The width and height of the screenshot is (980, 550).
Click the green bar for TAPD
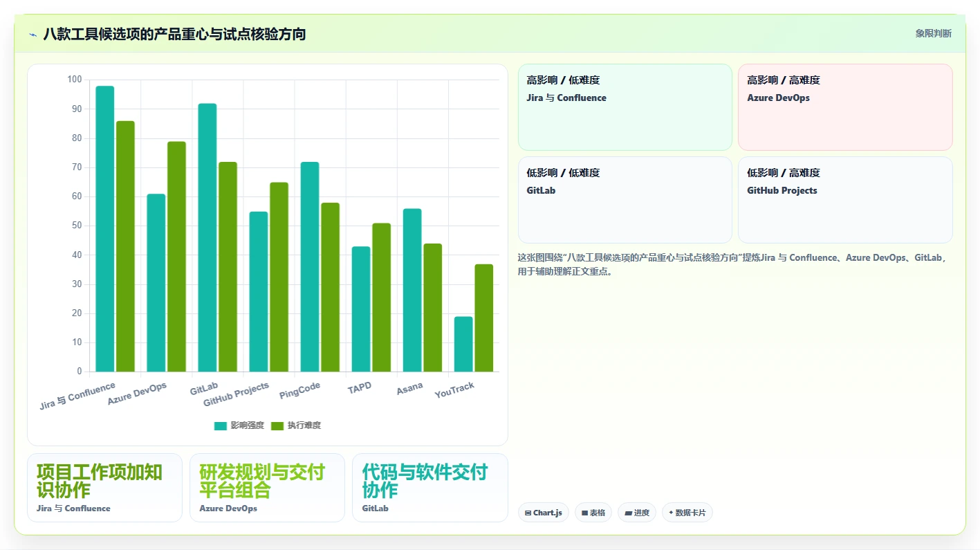coord(381,297)
